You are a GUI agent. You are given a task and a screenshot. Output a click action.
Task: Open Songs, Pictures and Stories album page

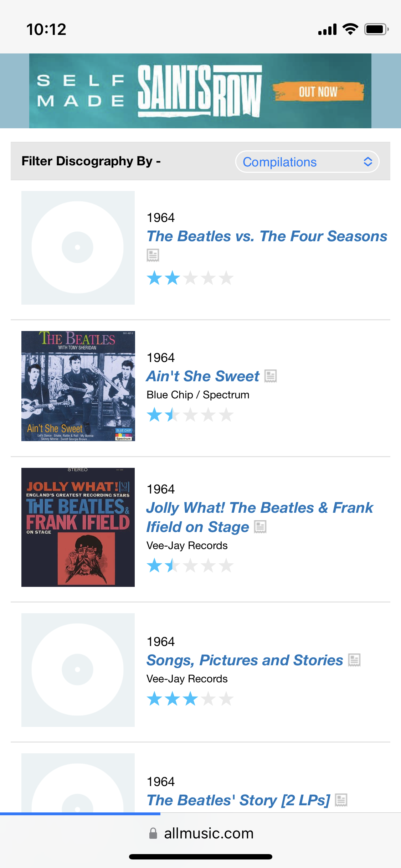(245, 660)
